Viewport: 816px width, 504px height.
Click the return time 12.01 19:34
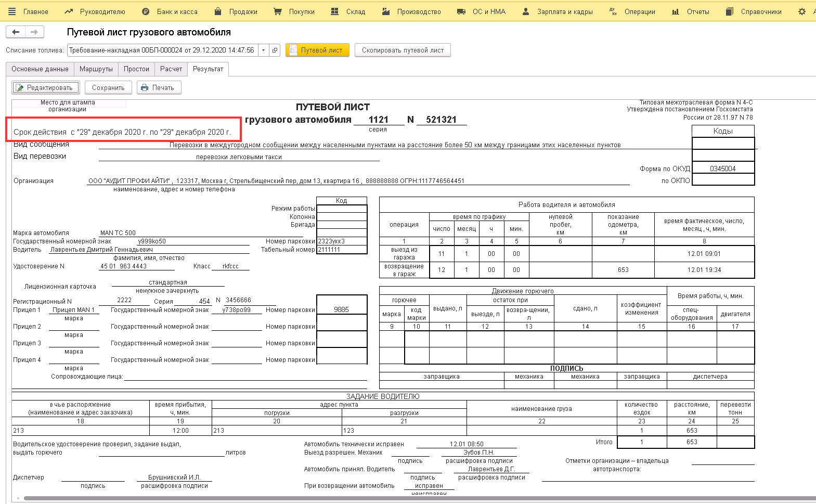pos(704,270)
